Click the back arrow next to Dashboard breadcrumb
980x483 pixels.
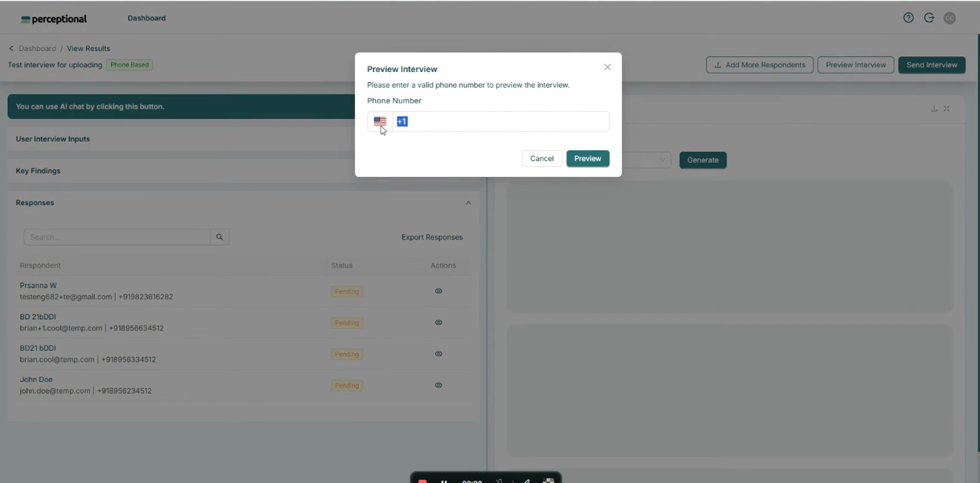click(11, 48)
